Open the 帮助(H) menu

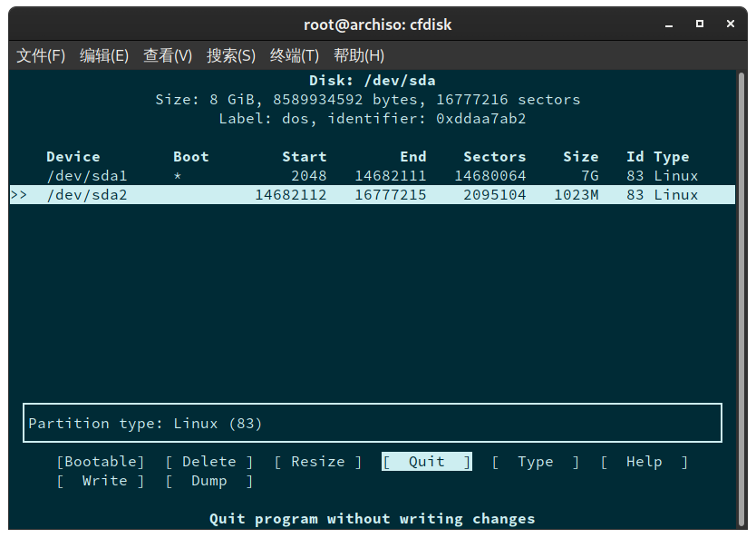[359, 55]
